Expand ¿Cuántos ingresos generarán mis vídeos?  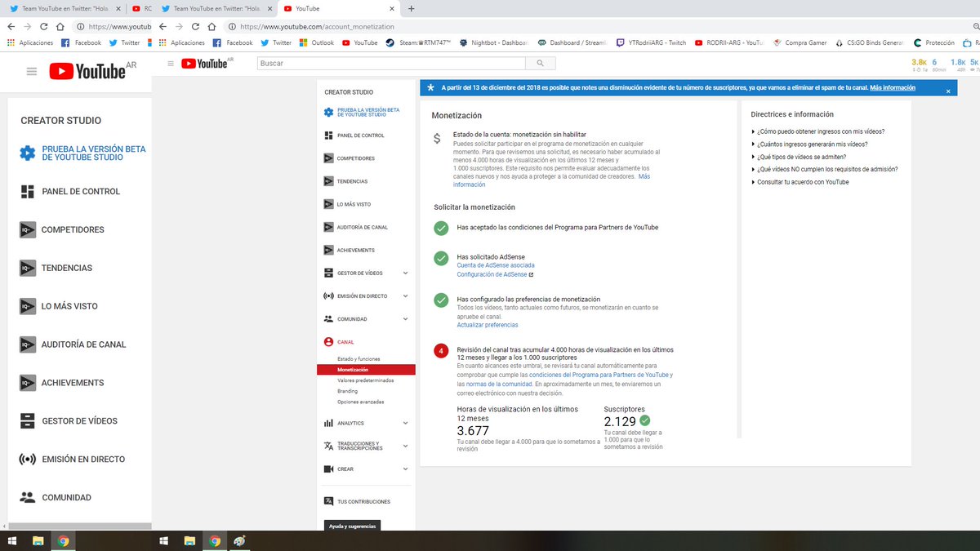809,144
